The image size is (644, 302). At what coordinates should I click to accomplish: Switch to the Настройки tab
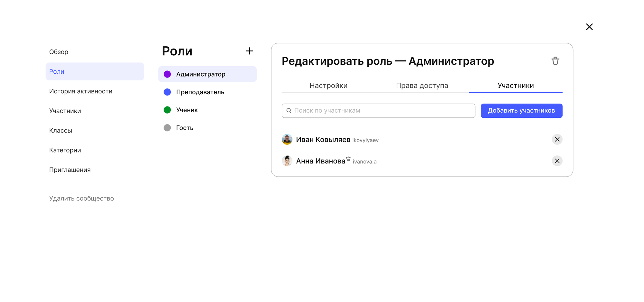coord(328,86)
